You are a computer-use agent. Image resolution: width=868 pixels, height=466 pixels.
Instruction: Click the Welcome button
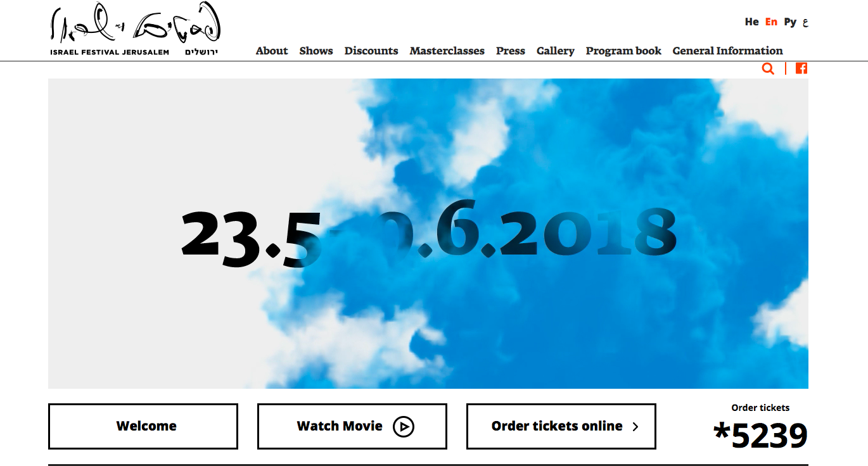coord(143,427)
